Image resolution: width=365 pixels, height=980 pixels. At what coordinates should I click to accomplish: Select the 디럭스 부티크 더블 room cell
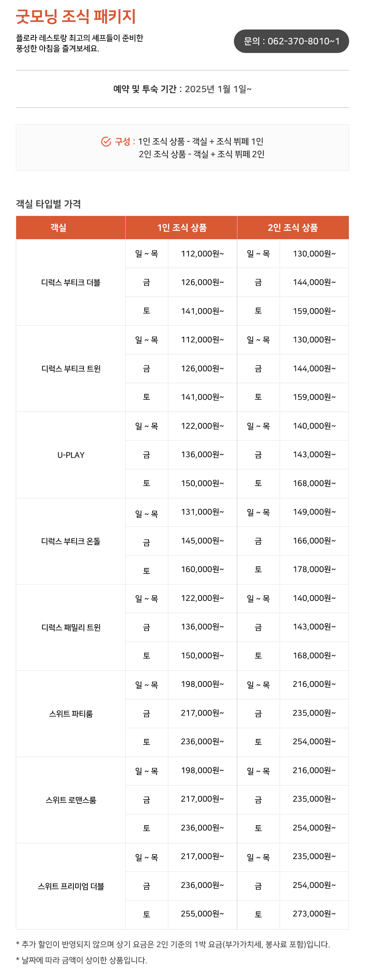pos(71,282)
